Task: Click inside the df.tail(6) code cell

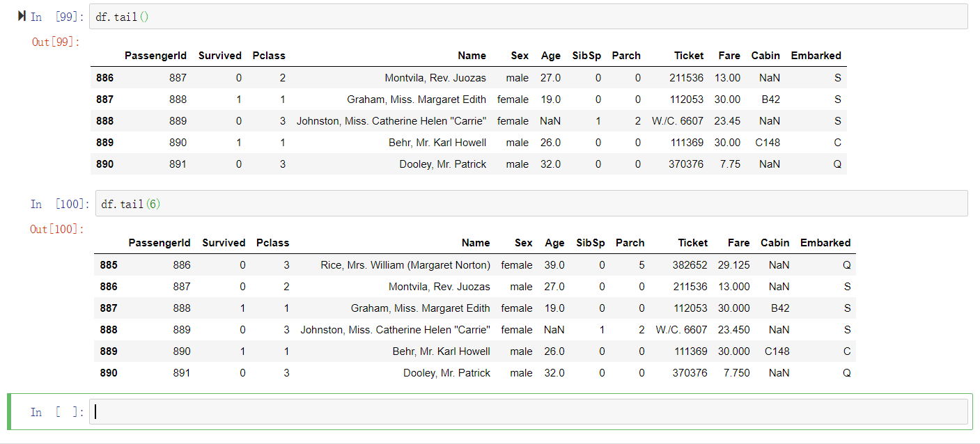Action: [x=529, y=204]
